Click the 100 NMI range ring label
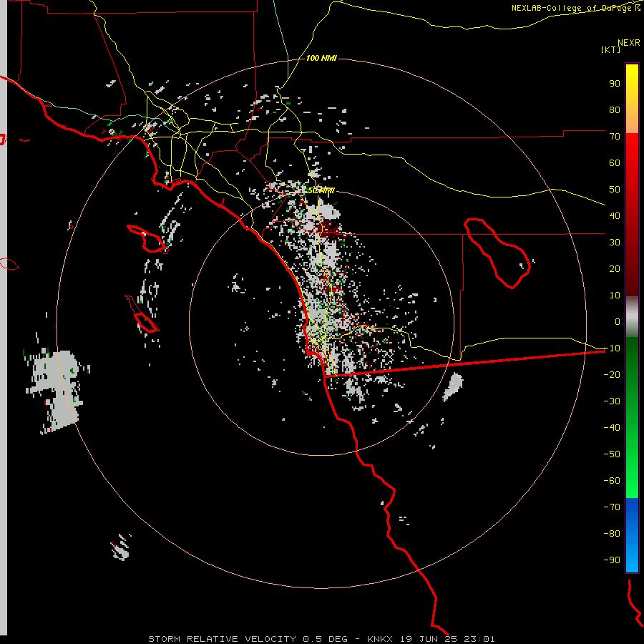 coord(321,58)
